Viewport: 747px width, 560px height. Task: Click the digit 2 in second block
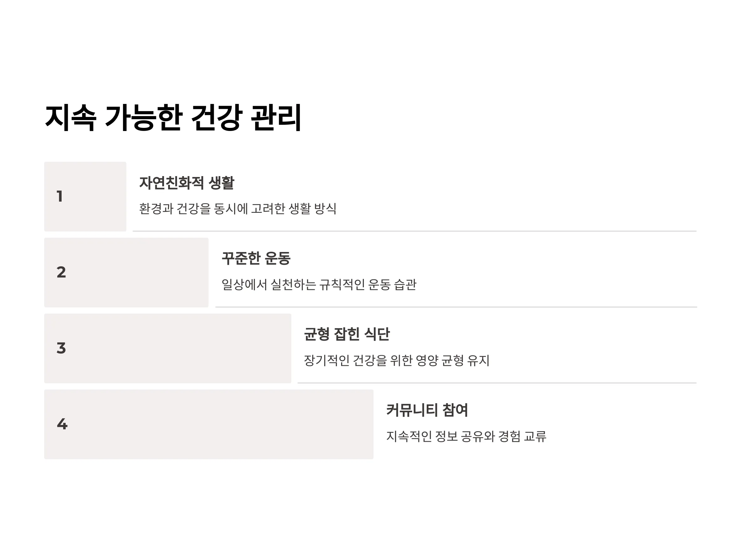point(61,273)
